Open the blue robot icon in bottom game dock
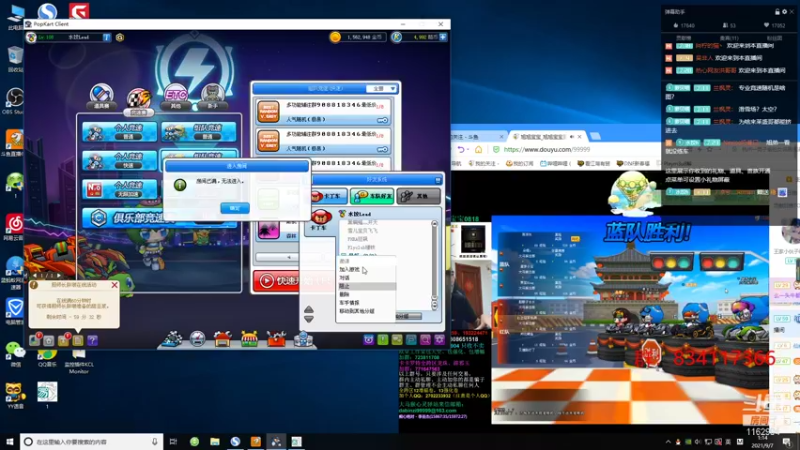The image size is (800, 450). (303, 339)
